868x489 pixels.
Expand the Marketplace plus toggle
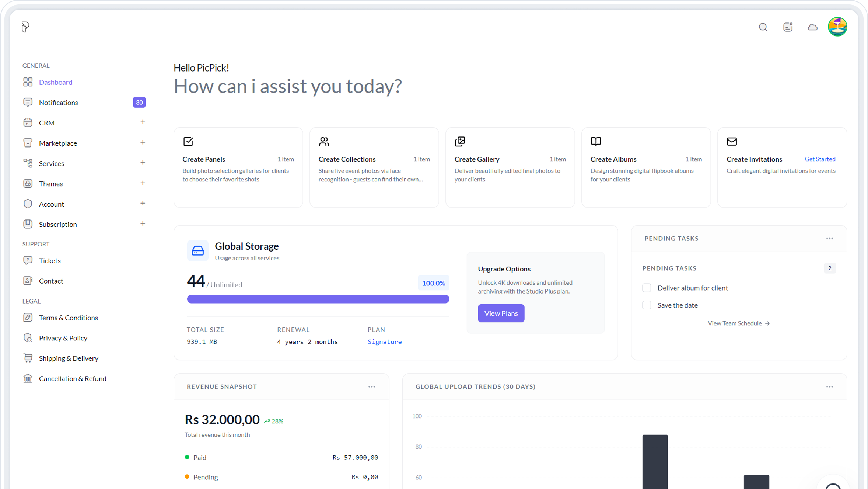[143, 142]
